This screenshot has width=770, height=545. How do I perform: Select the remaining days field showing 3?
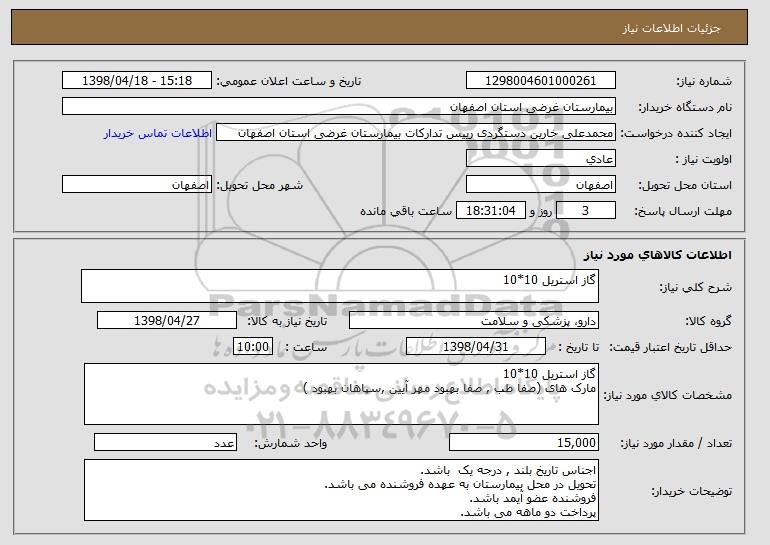pyautogui.click(x=585, y=211)
